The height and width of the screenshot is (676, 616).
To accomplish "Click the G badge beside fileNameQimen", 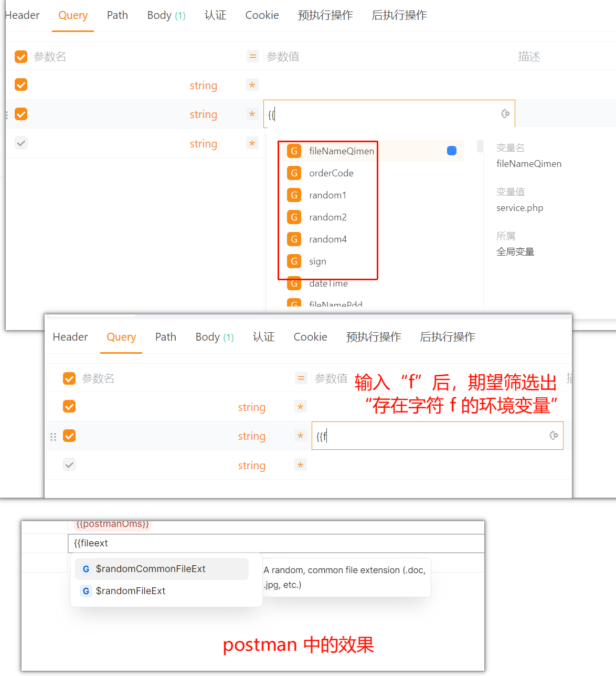I will (x=294, y=151).
